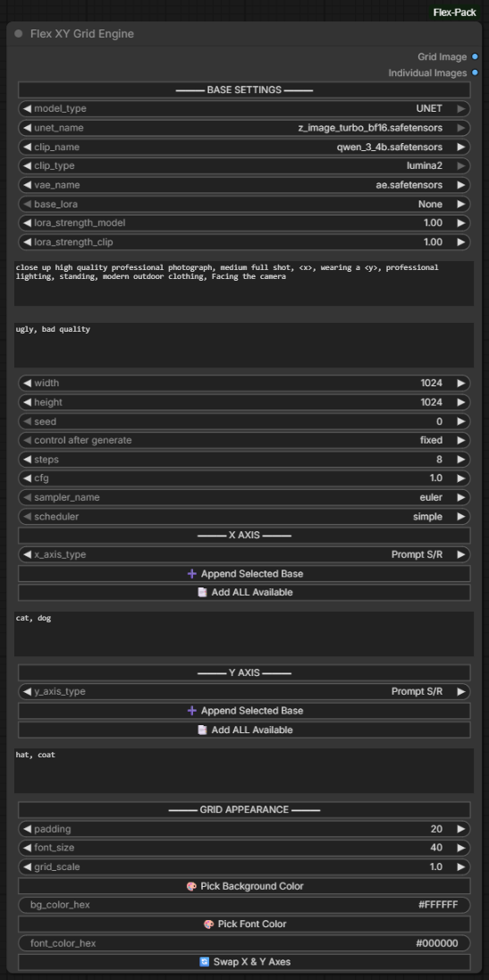Decrease height using left arrow
Image resolution: width=489 pixels, height=980 pixels.
click(x=27, y=402)
